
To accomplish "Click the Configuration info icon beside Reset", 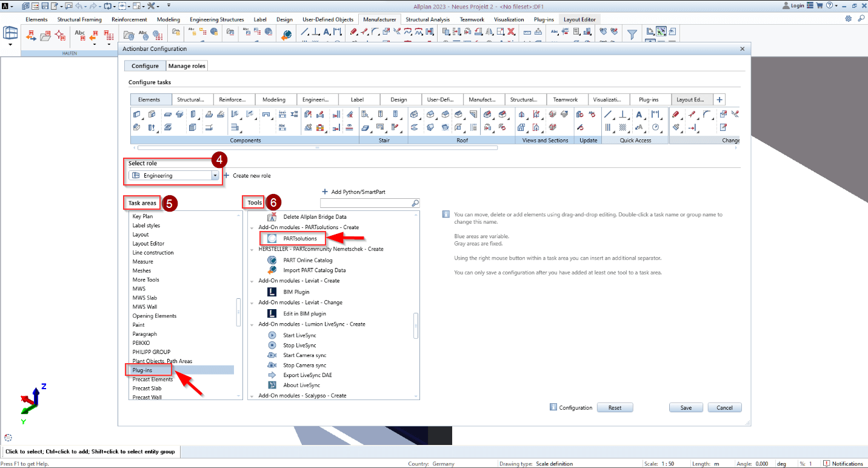I will (553, 407).
